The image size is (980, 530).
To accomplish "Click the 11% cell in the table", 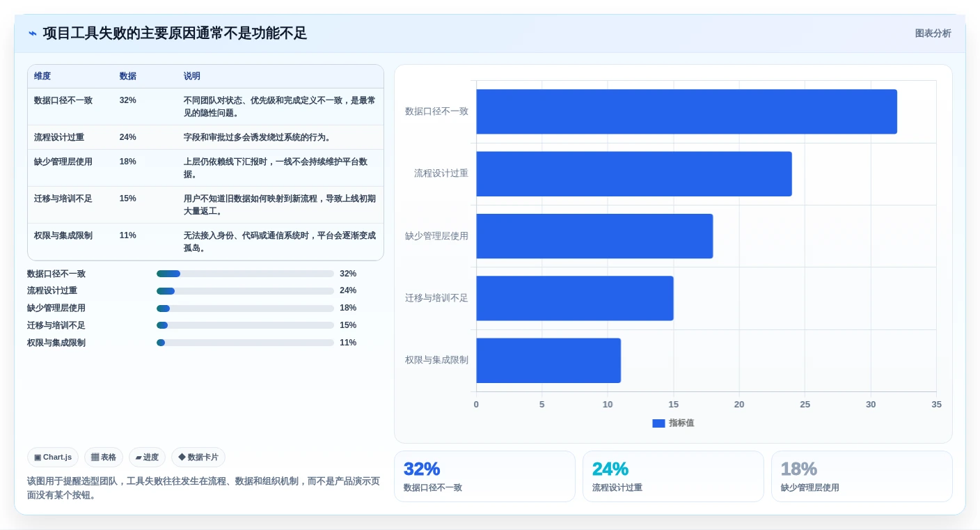I will tap(128, 235).
